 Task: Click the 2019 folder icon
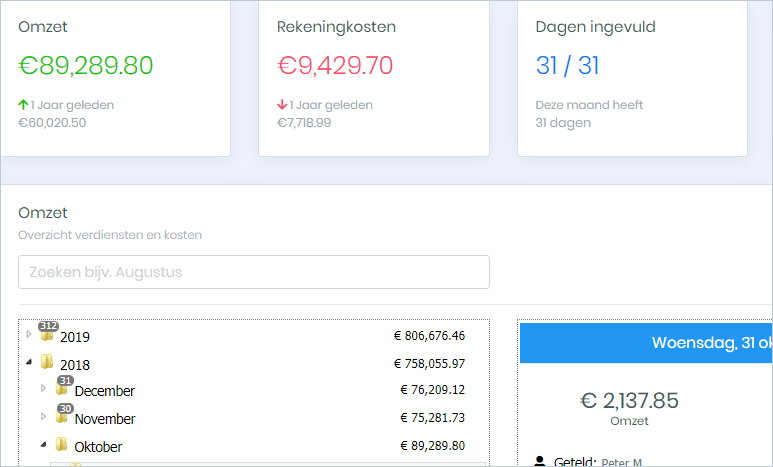tap(47, 335)
